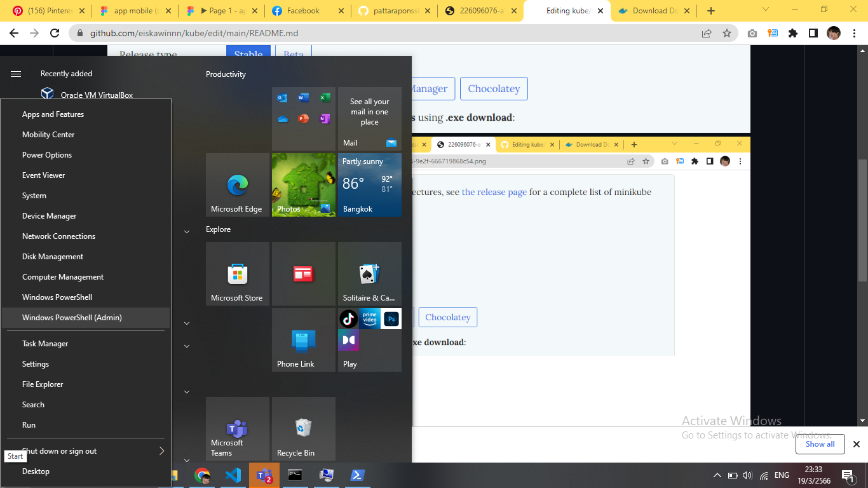This screenshot has width=868, height=488.
Task: Click the GitHub URL address bar
Action: pyautogui.click(x=381, y=34)
